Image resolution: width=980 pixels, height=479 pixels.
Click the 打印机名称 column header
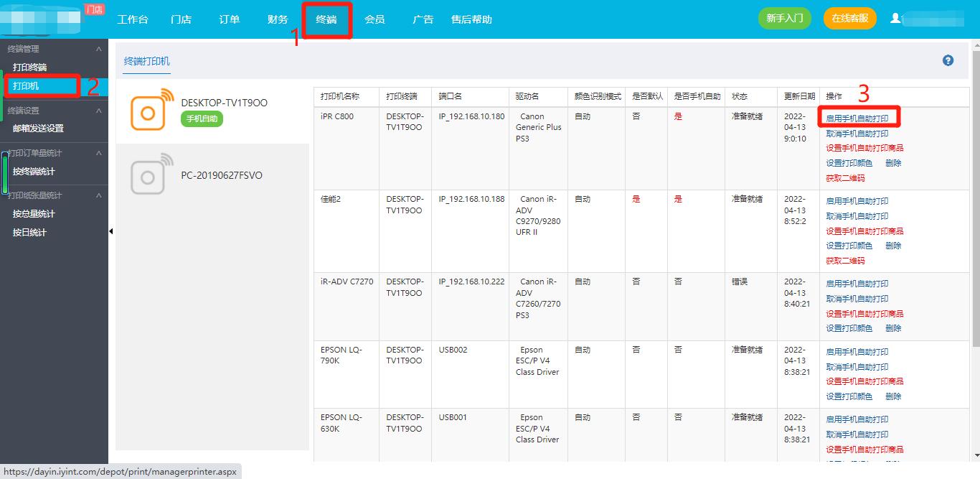point(340,96)
